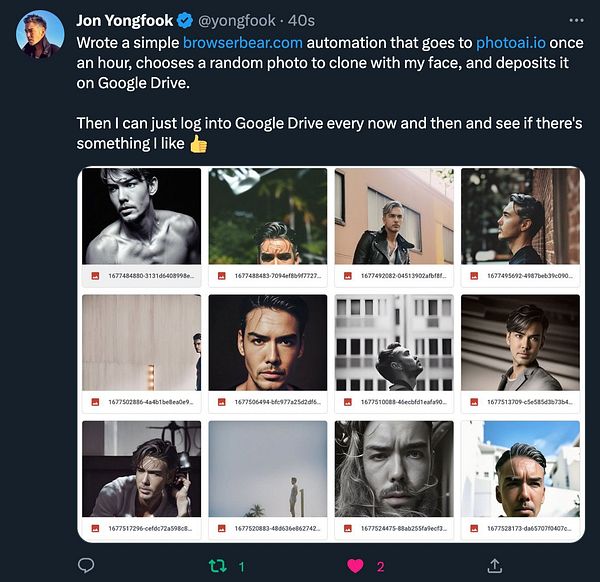Click the retweet count number 1
The height and width of the screenshot is (582, 600).
click(242, 567)
